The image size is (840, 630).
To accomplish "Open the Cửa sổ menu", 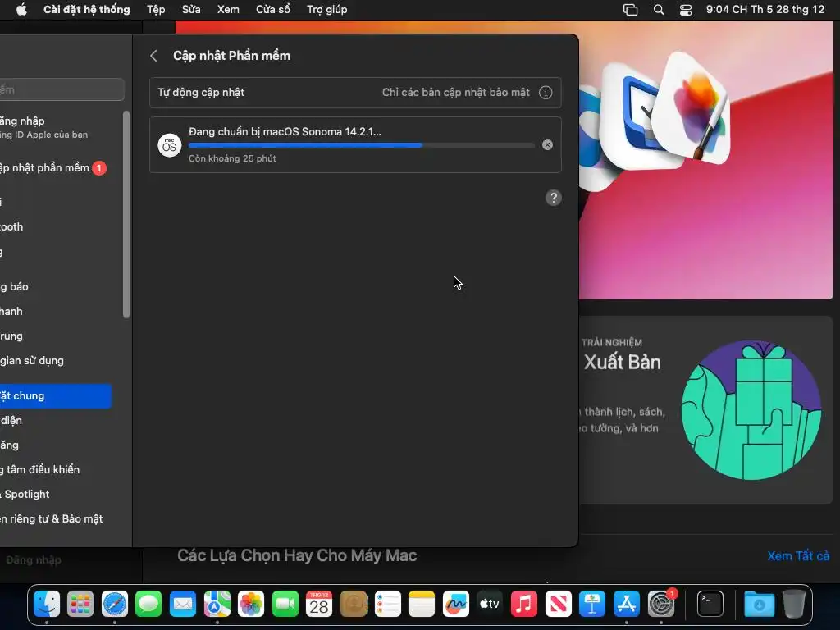I will pyautogui.click(x=273, y=10).
